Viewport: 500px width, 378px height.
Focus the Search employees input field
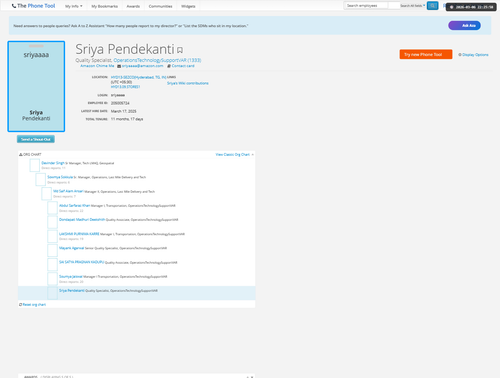click(x=366, y=5)
